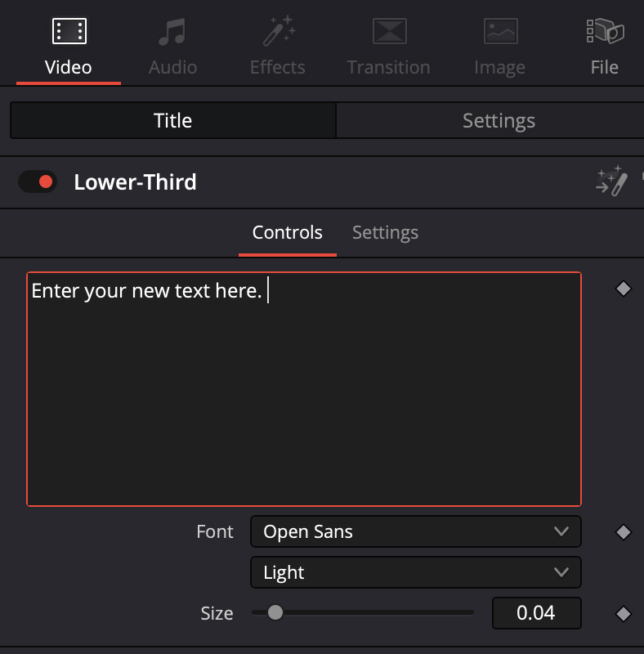The width and height of the screenshot is (644, 654).
Task: Click the Size slider handle
Action: coord(275,612)
